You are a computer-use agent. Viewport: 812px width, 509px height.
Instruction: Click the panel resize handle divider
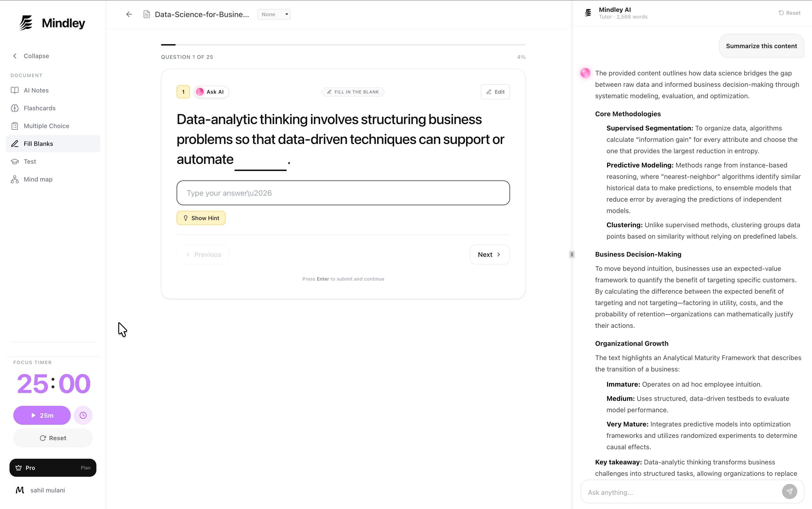572,254
